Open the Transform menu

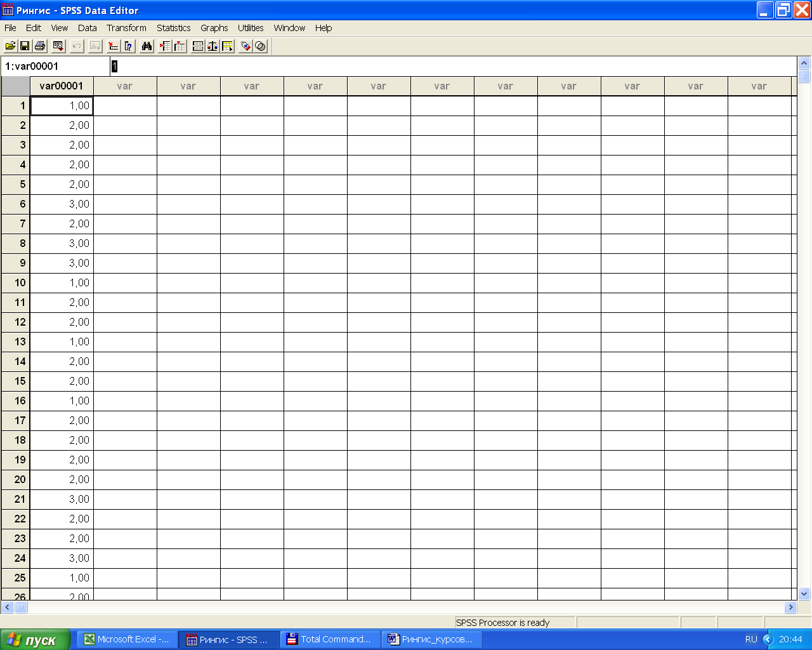(x=126, y=28)
